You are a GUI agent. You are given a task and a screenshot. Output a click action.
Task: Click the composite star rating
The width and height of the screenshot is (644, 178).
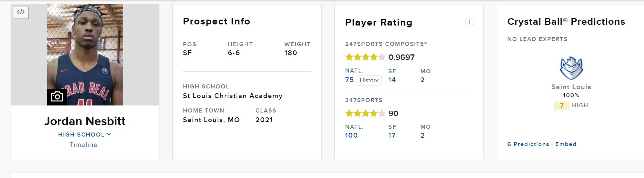[x=365, y=57]
